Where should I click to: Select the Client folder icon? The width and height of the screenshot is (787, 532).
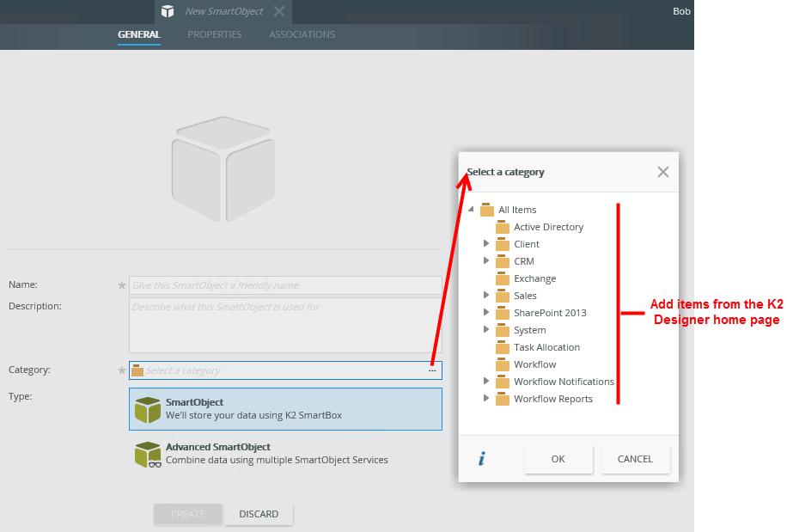503,244
